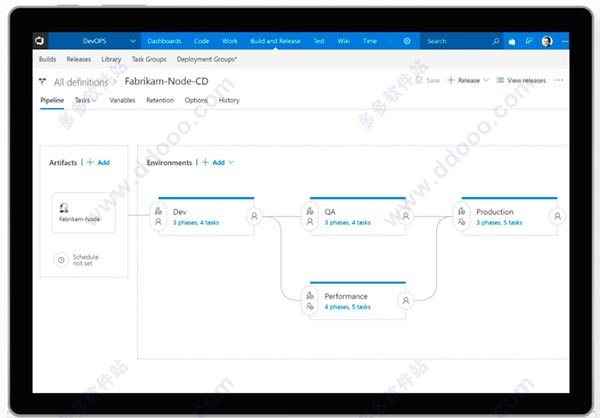
Task: Open Production post-deployment approvers icon
Action: coord(558,216)
